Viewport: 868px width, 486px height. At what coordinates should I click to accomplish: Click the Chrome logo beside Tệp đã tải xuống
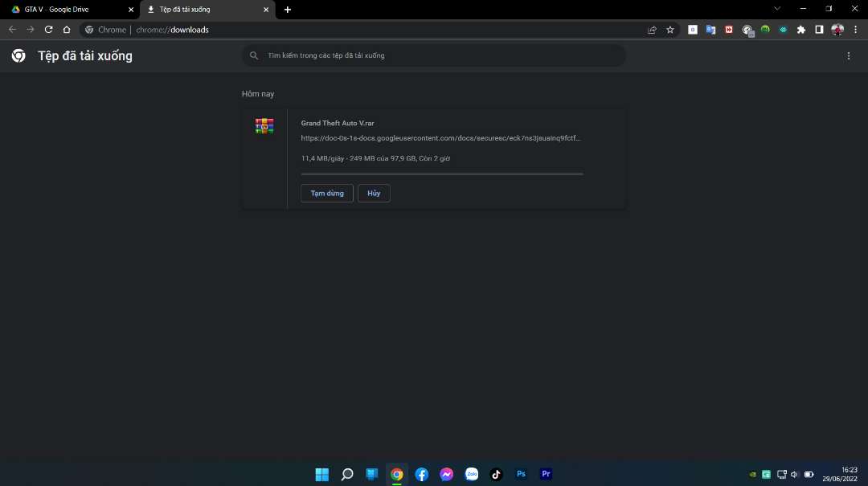[18, 55]
